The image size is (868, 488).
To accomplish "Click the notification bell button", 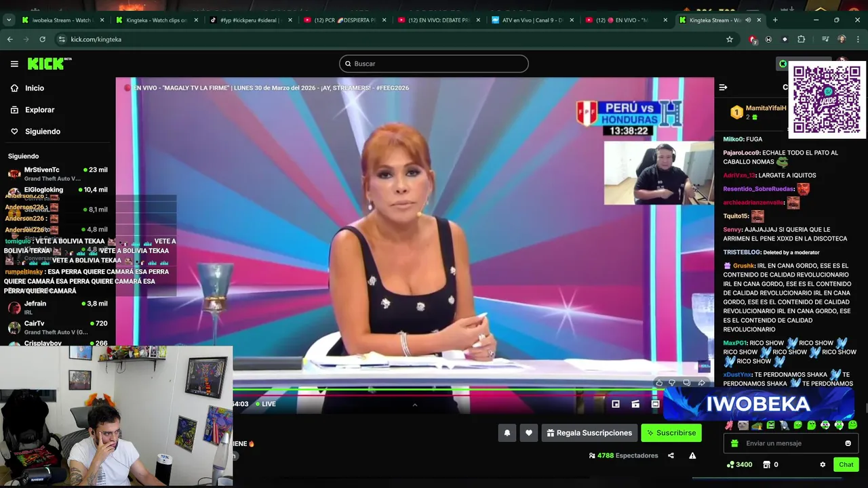I will click(x=507, y=433).
